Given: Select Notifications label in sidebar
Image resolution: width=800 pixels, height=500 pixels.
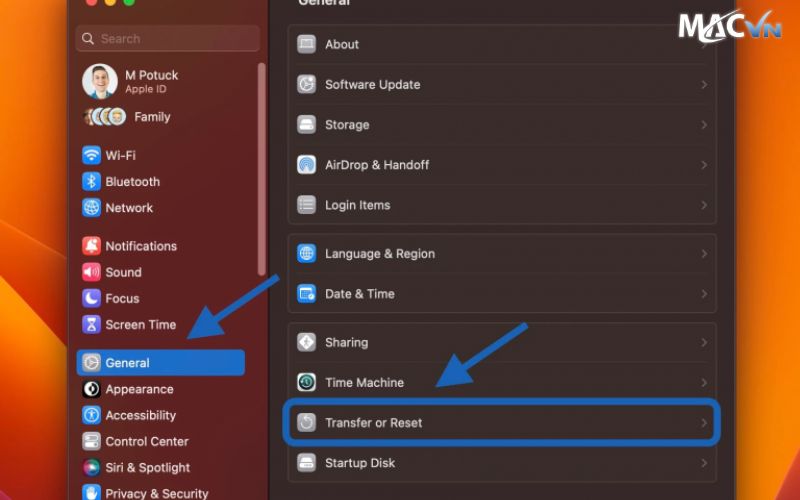Looking at the screenshot, I should tap(141, 246).
